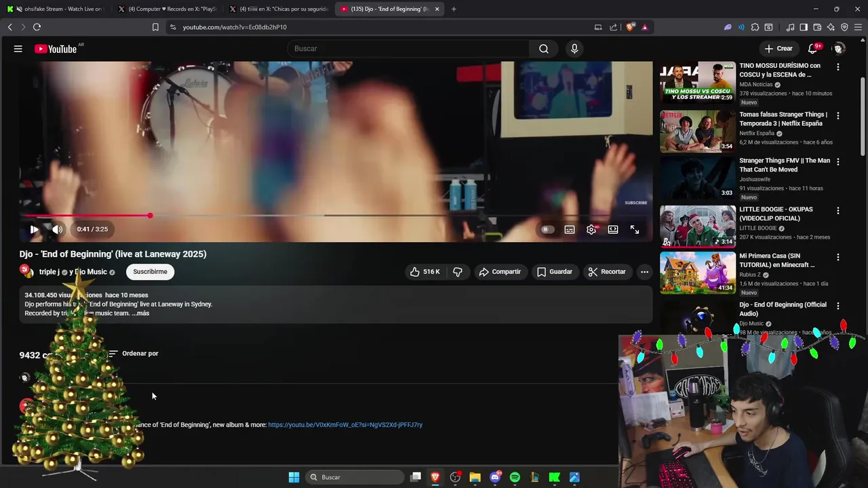Open options for Tomas falsas Stranger Things video
868x488 pixels.
pyautogui.click(x=837, y=116)
